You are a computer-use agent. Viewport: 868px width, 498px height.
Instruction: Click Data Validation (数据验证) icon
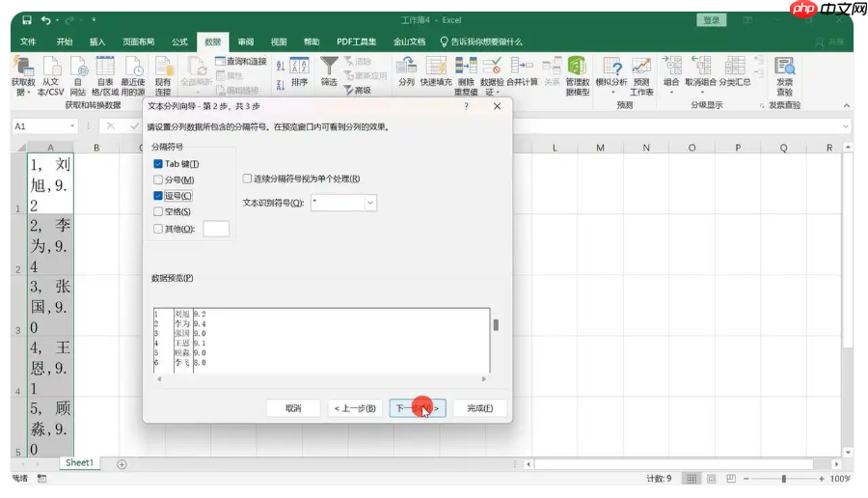pos(492,76)
